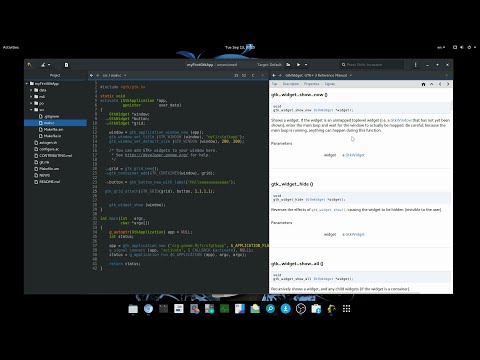
Task: Open the blue download app in dock
Action: pyautogui.click(x=285, y=309)
